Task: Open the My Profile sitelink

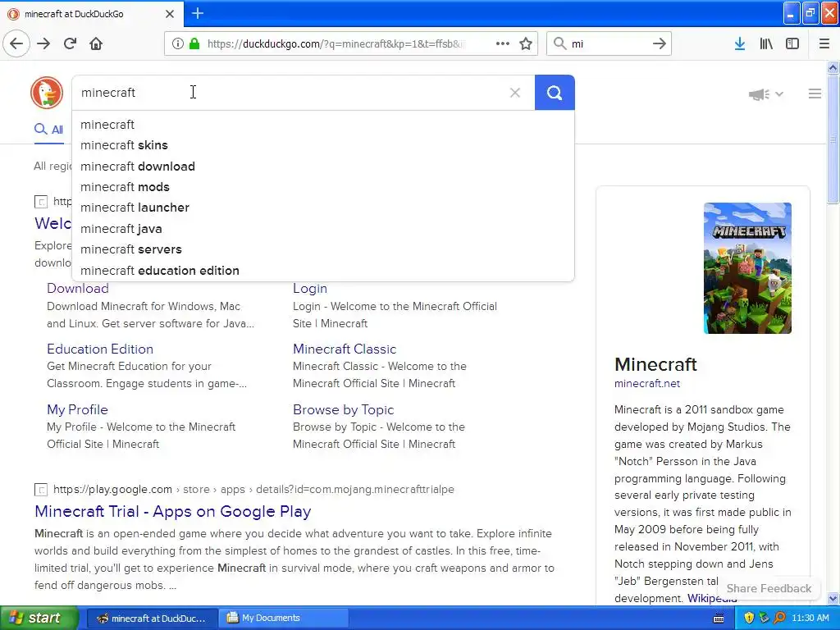Action: pyautogui.click(x=77, y=410)
